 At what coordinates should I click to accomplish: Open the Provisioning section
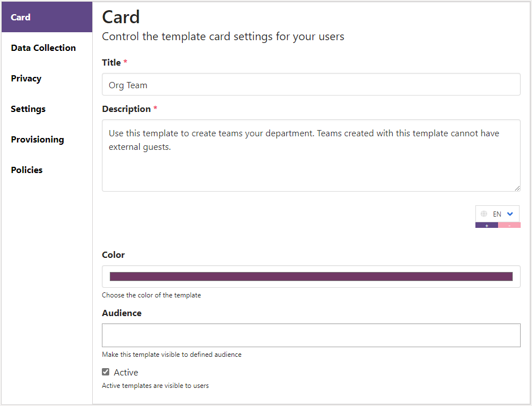click(37, 139)
